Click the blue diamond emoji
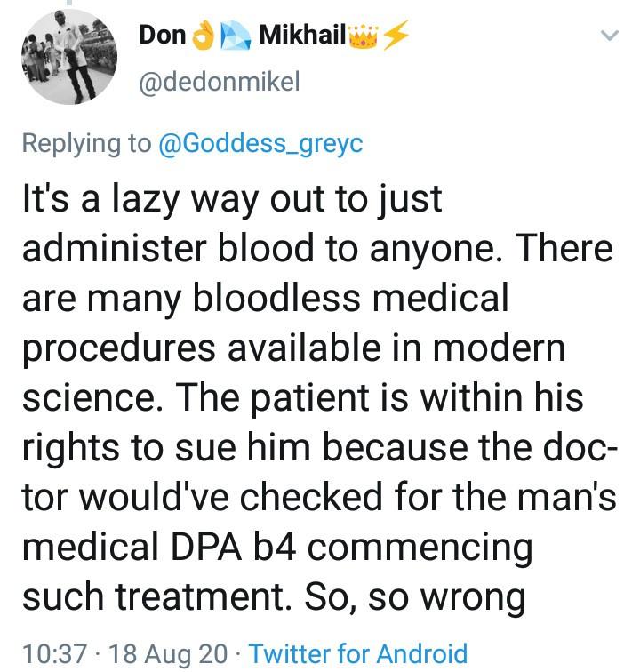640x672 pixels. point(235,36)
